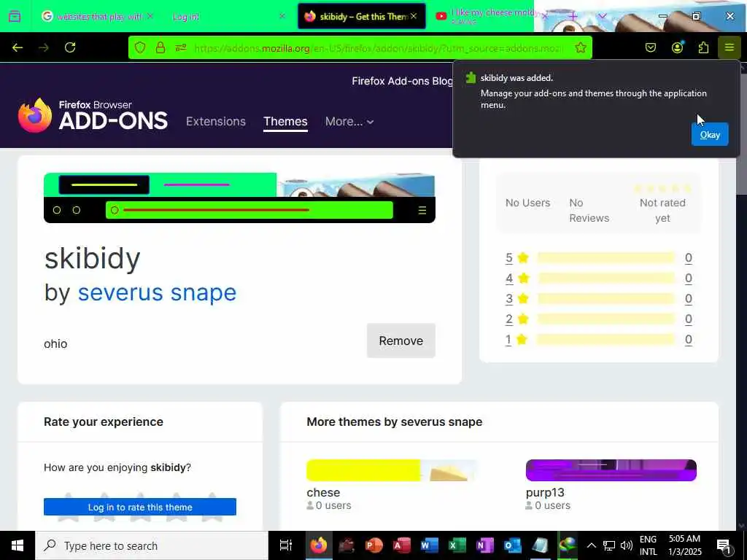Screen dimensions: 747x560
Task: Click the 4 star count of 0
Action: [x=689, y=279]
